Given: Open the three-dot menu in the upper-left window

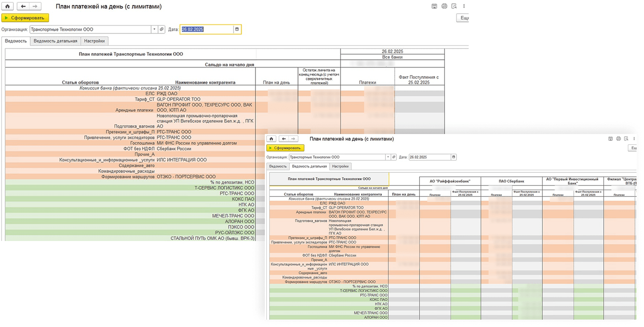Looking at the screenshot, I should tap(464, 6).
